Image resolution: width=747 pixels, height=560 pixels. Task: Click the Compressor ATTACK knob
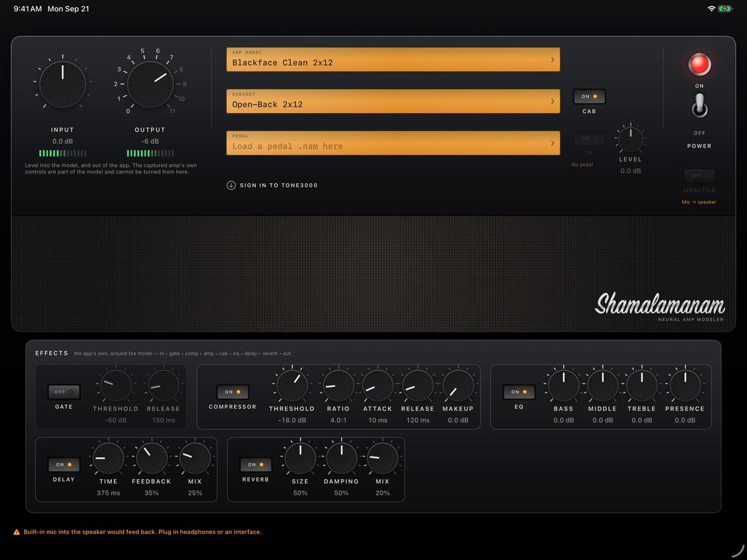coord(378,385)
